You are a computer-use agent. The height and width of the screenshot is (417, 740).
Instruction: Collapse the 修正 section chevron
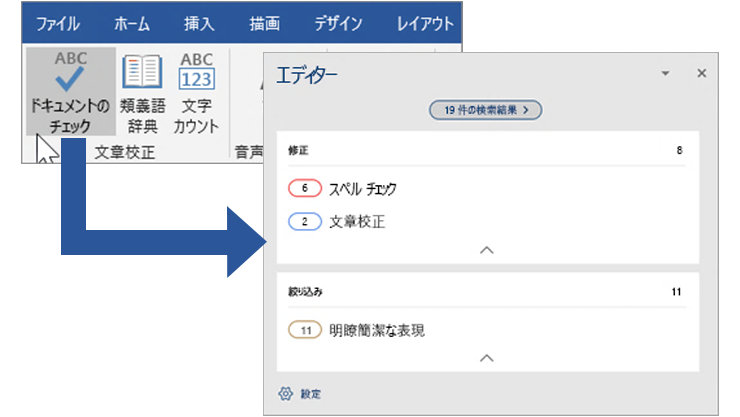click(x=487, y=250)
